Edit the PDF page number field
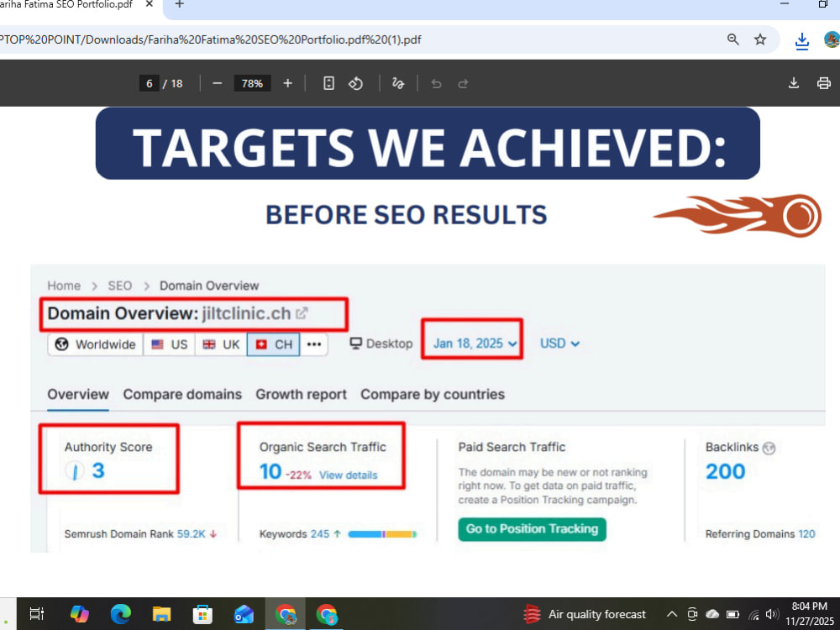 [150, 83]
